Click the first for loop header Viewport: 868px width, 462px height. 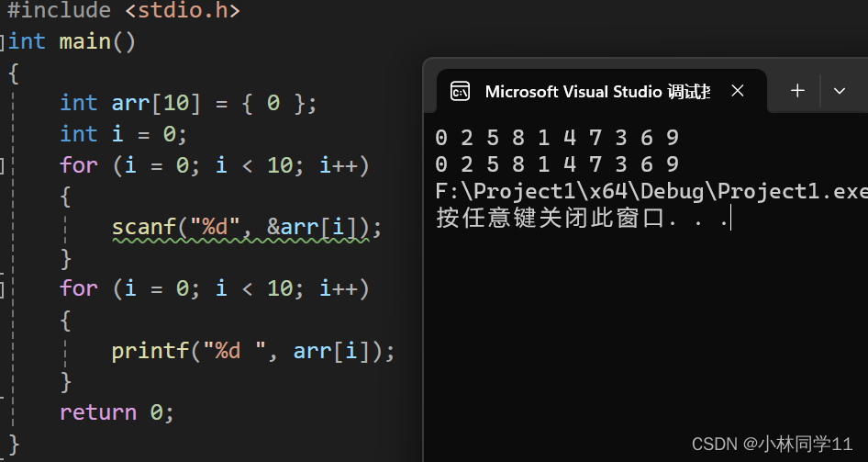tap(214, 165)
